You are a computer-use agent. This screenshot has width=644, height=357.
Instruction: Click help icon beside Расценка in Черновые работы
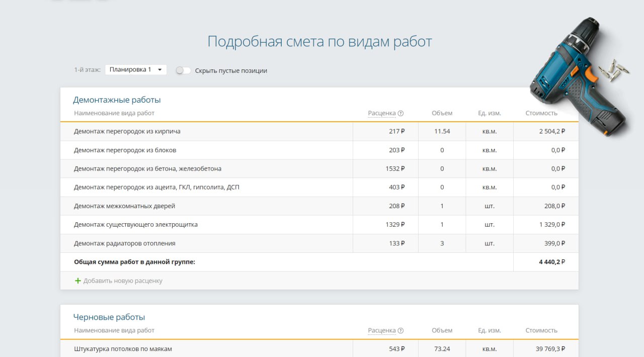coord(401,331)
